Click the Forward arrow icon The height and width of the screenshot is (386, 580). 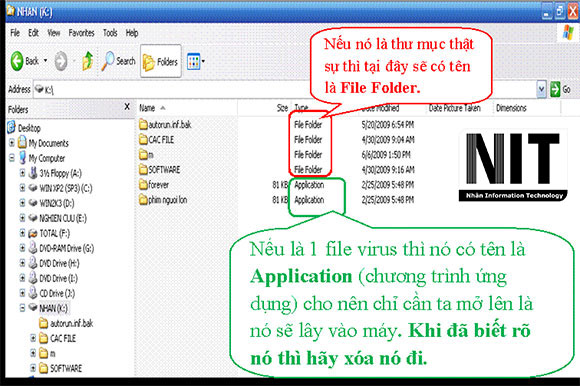[61, 61]
